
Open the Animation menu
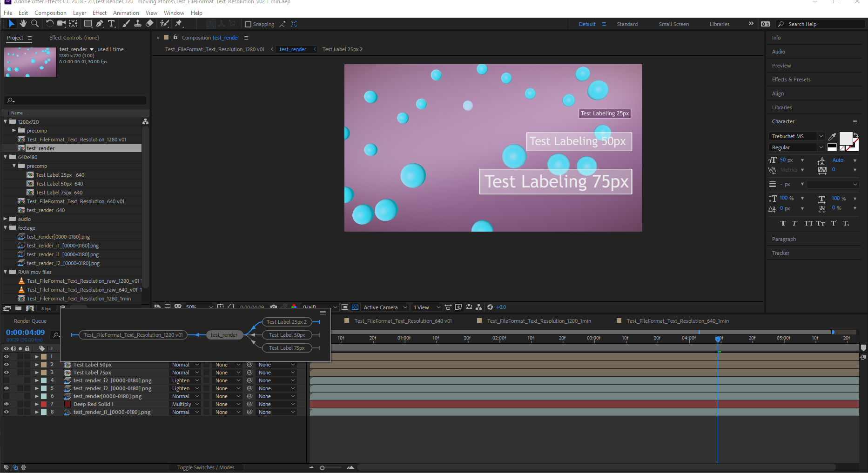tap(126, 13)
